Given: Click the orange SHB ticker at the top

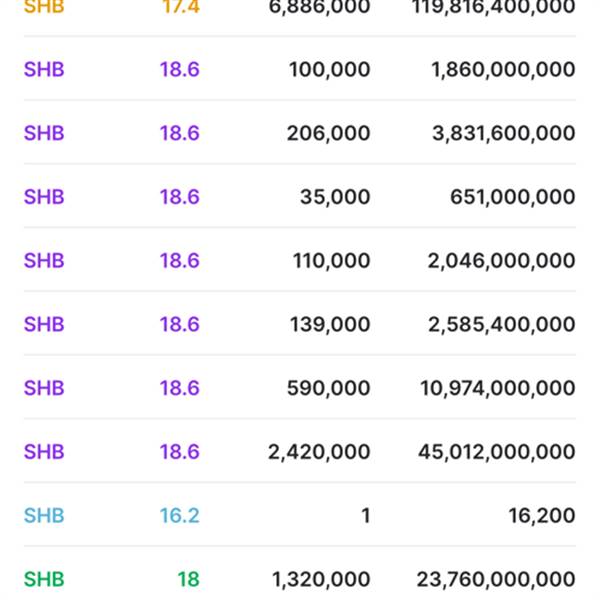Looking at the screenshot, I should coord(44,7).
